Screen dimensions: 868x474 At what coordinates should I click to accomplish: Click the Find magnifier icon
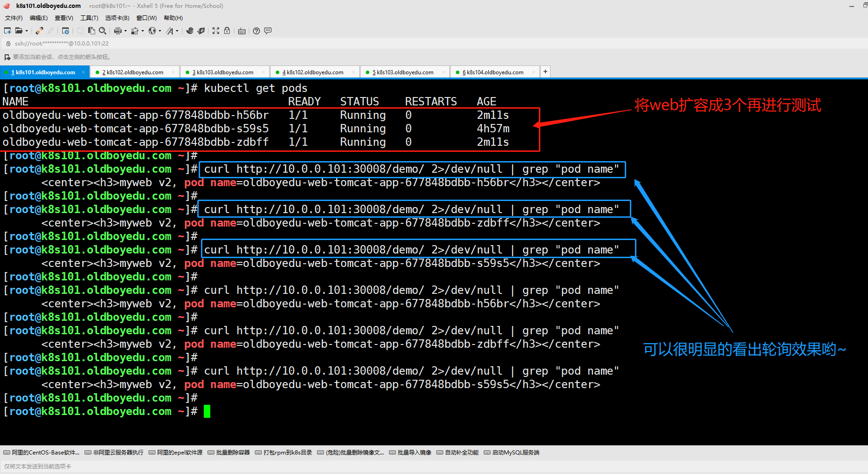coord(103,31)
